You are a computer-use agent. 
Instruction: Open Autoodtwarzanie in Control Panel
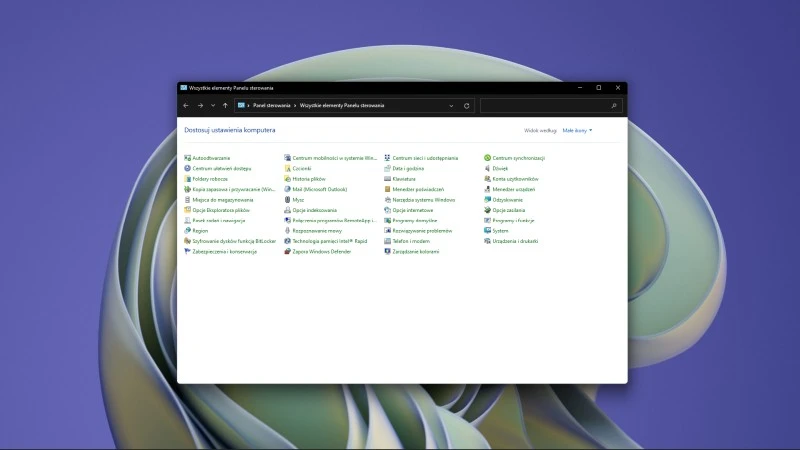(207, 158)
